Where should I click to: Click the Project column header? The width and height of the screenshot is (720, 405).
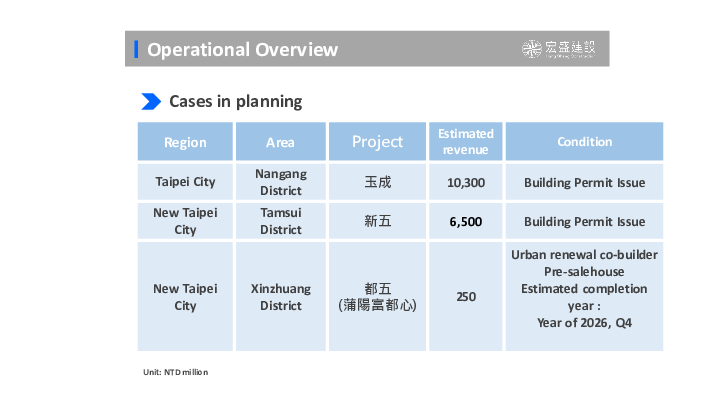point(377,142)
